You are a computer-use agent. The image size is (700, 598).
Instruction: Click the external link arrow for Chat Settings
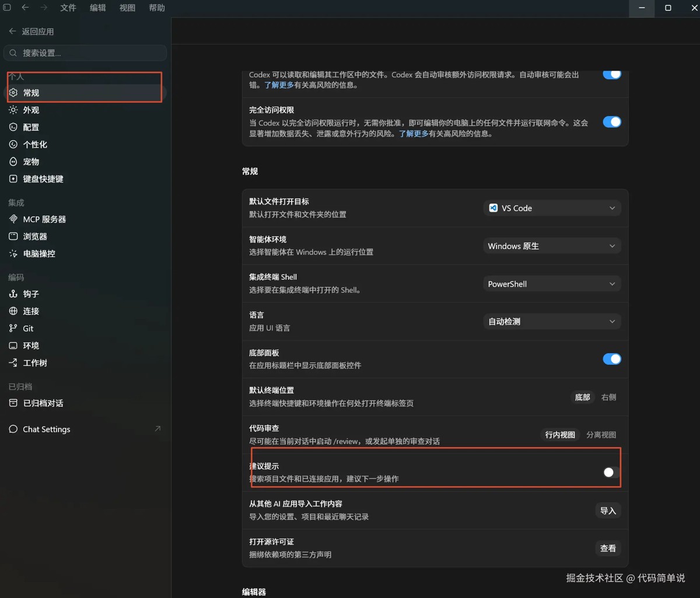(x=157, y=428)
